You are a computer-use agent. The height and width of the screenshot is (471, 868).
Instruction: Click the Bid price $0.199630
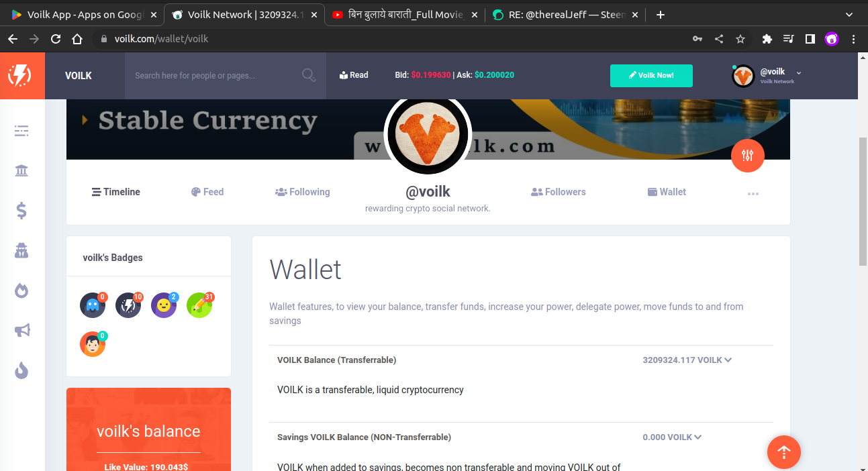coord(431,75)
